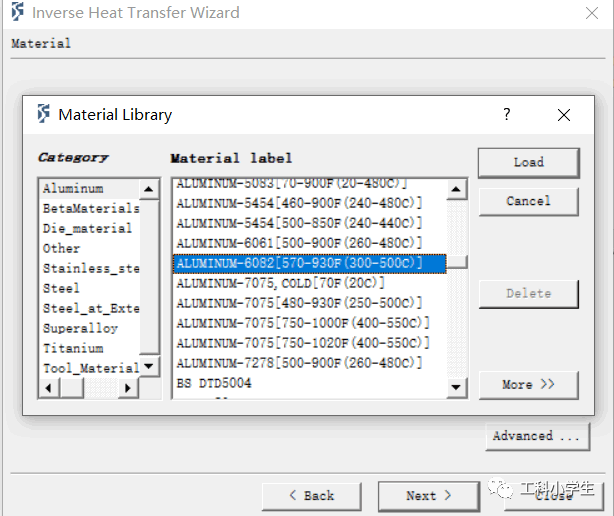Proceed with the Next button
614x516 pixels.
click(x=429, y=496)
